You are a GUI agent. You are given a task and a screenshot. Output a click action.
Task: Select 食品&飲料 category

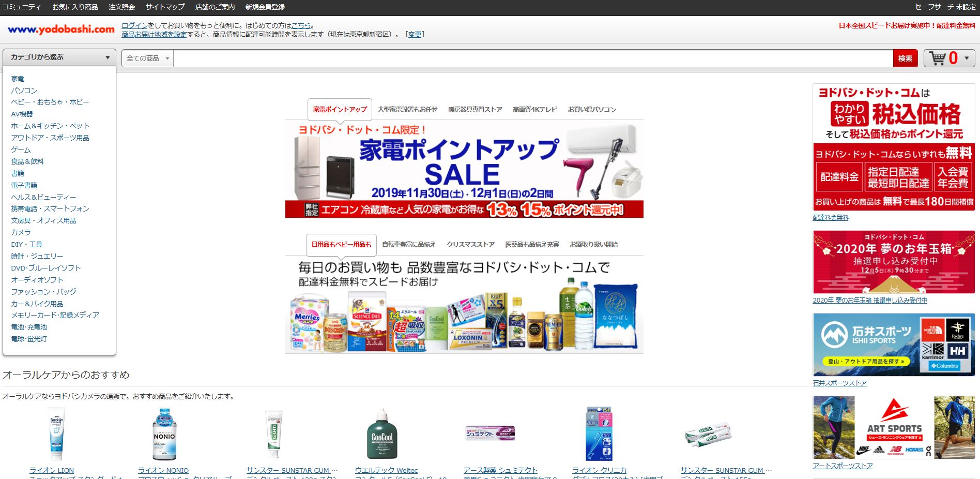27,161
